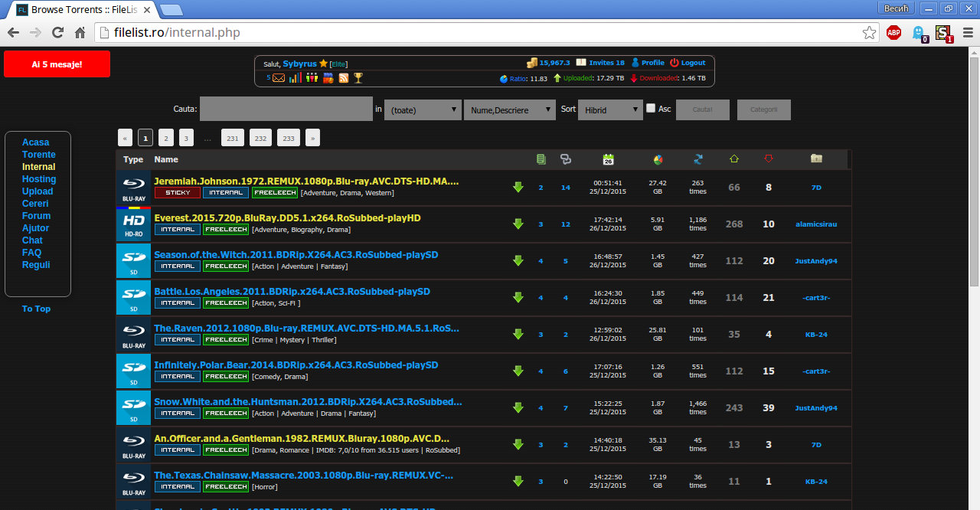Click the green seeders arrow column icon
The height and width of the screenshot is (510, 980).
pos(734,159)
